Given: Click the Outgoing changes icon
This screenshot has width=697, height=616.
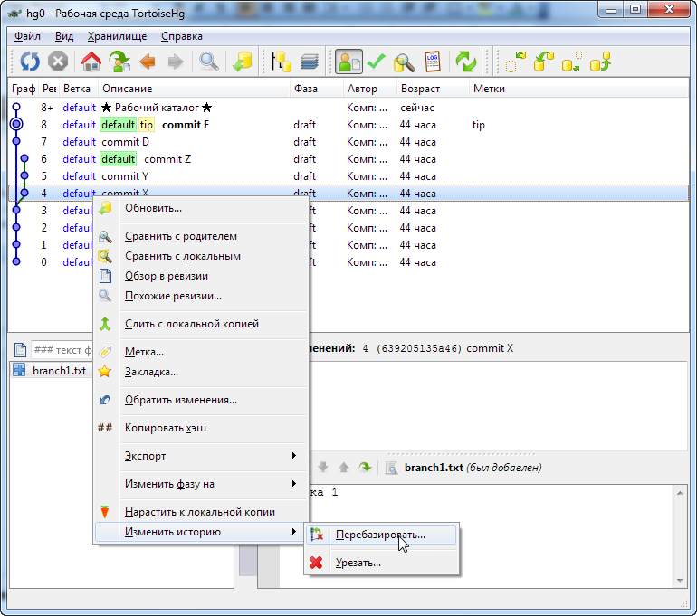Looking at the screenshot, I should pos(572,62).
